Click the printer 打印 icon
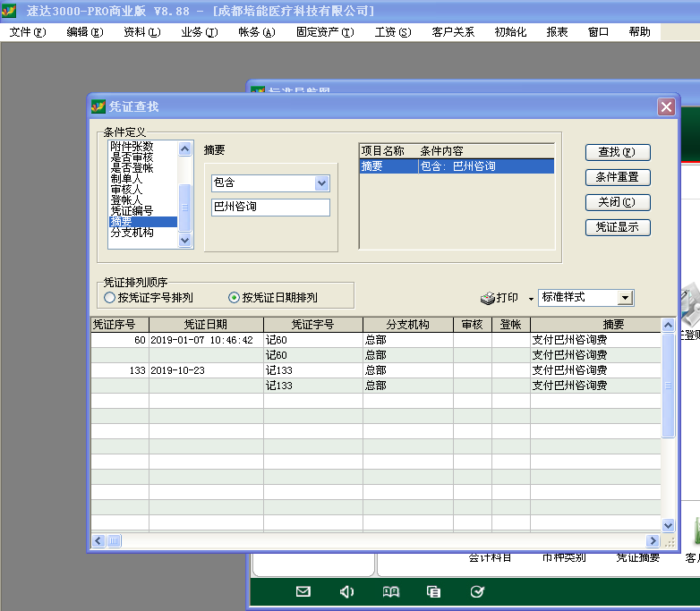The image size is (700, 611). (488, 298)
